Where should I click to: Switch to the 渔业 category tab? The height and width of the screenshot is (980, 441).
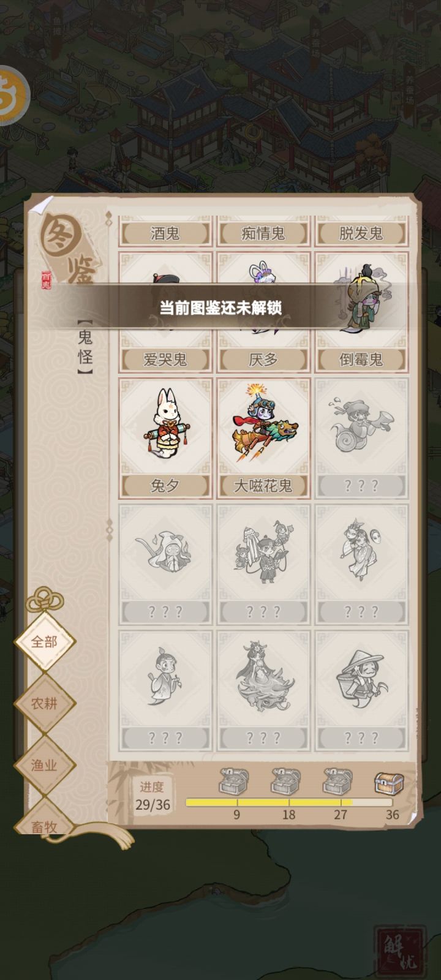coord(44,765)
